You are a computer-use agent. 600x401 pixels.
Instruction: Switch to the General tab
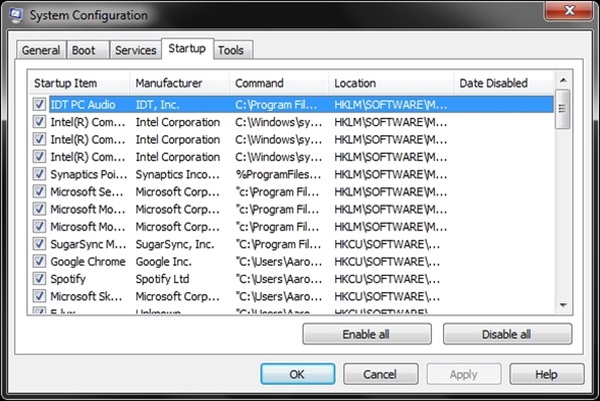tap(41, 50)
